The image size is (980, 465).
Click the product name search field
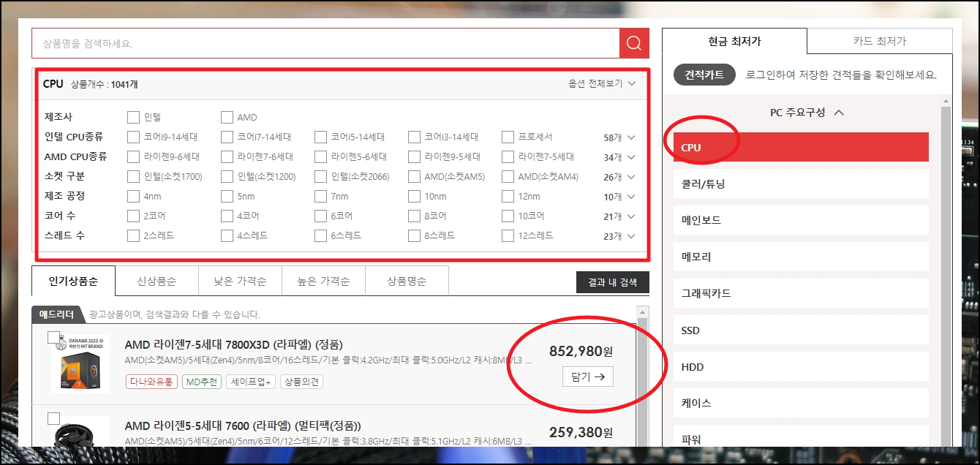pos(325,43)
